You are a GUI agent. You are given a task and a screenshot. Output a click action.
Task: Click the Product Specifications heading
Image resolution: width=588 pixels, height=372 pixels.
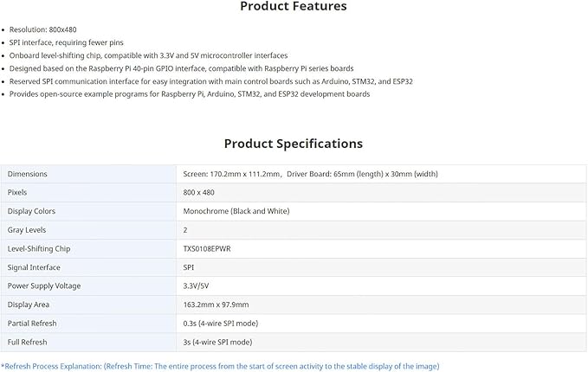tap(294, 144)
